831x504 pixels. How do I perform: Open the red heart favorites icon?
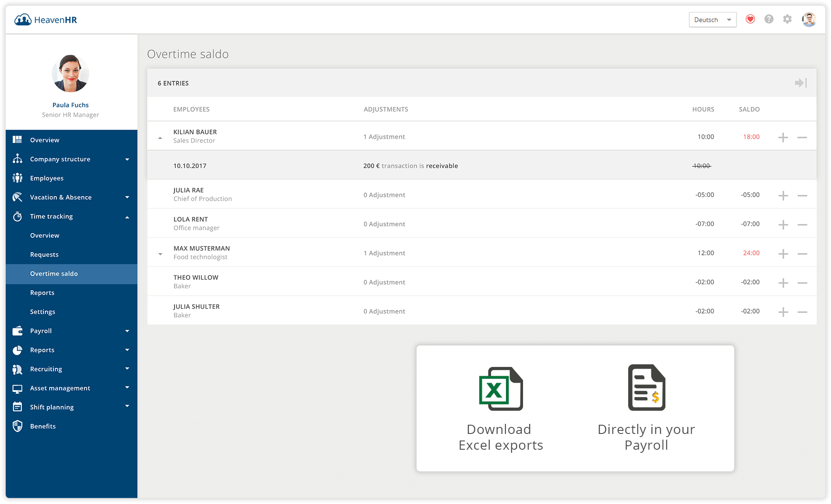click(750, 19)
